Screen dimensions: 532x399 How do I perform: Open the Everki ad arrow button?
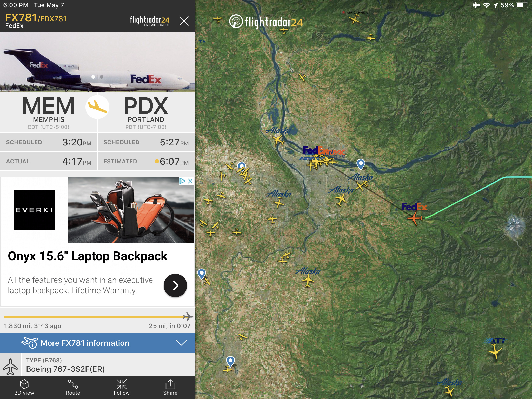[175, 285]
